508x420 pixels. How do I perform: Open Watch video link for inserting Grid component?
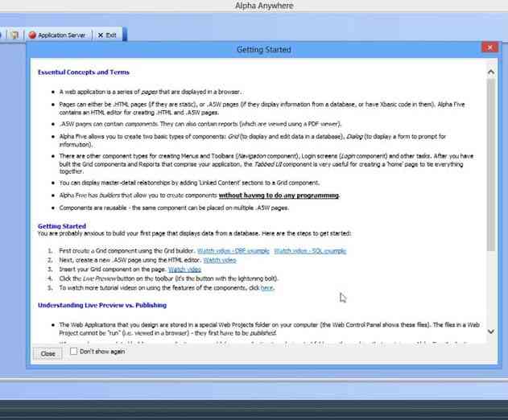[x=184, y=270]
